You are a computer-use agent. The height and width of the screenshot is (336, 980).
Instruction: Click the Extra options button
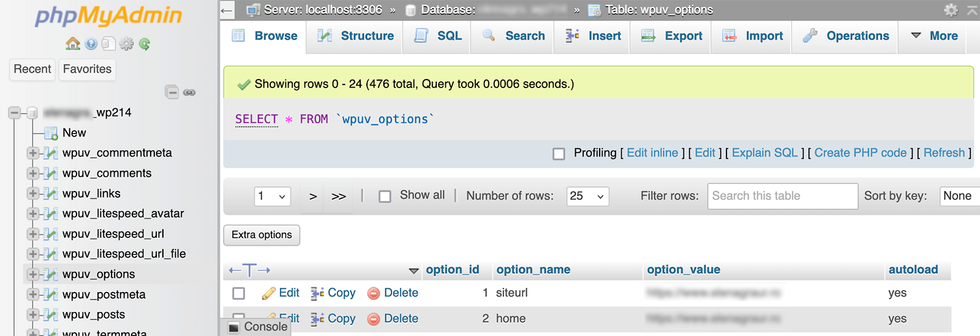pos(262,235)
